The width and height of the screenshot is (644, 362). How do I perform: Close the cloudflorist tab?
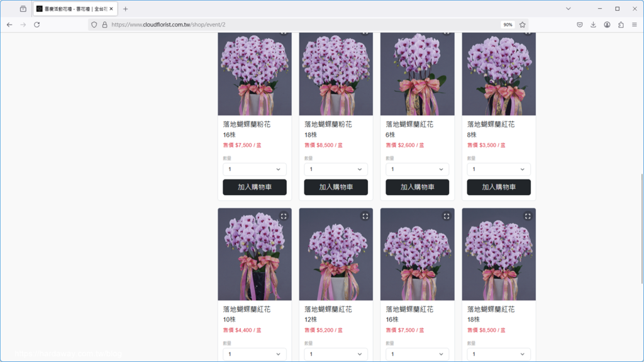[x=111, y=9]
